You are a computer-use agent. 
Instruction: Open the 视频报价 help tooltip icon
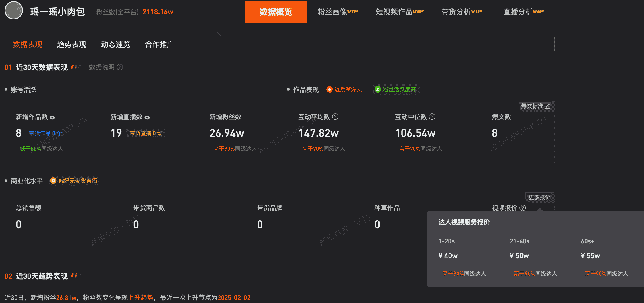[523, 208]
